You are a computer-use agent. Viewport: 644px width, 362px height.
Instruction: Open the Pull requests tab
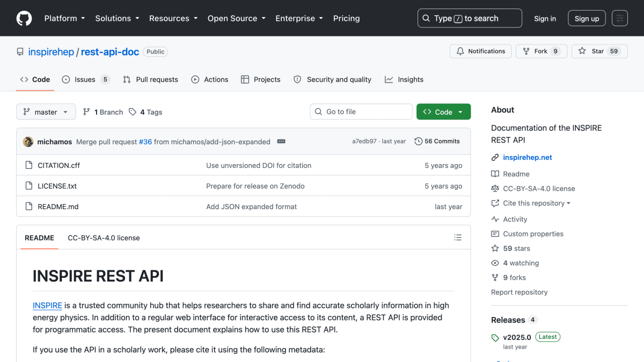tap(150, 79)
